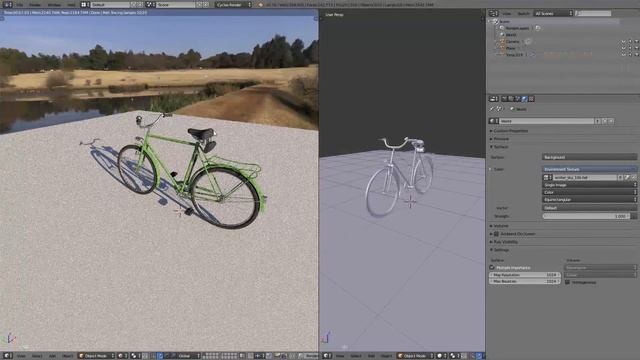Open pivot point icon in right viewport header

454,356
